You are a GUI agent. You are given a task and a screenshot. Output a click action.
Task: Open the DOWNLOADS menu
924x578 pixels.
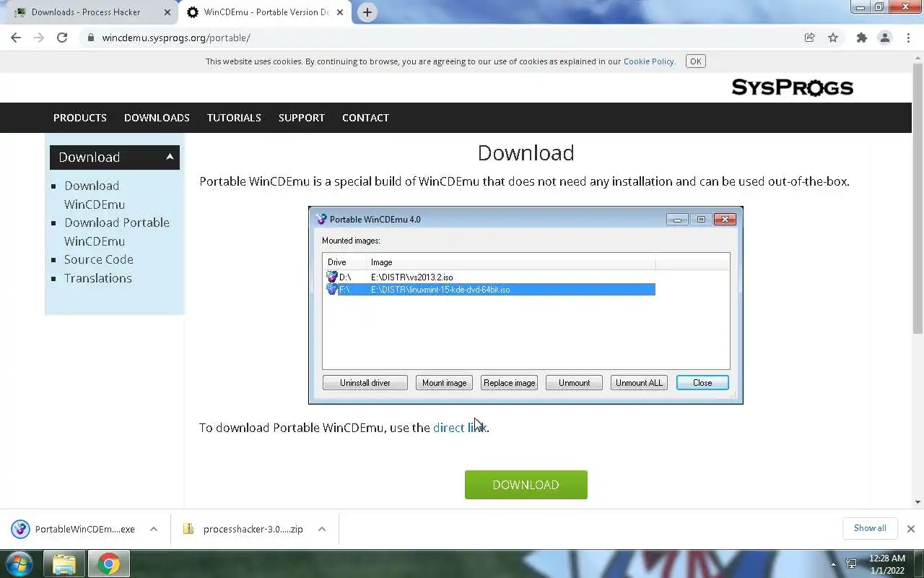[x=157, y=118]
